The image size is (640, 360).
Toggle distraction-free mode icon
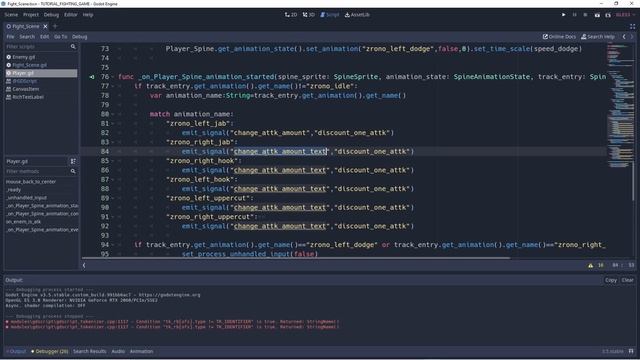click(x=632, y=27)
